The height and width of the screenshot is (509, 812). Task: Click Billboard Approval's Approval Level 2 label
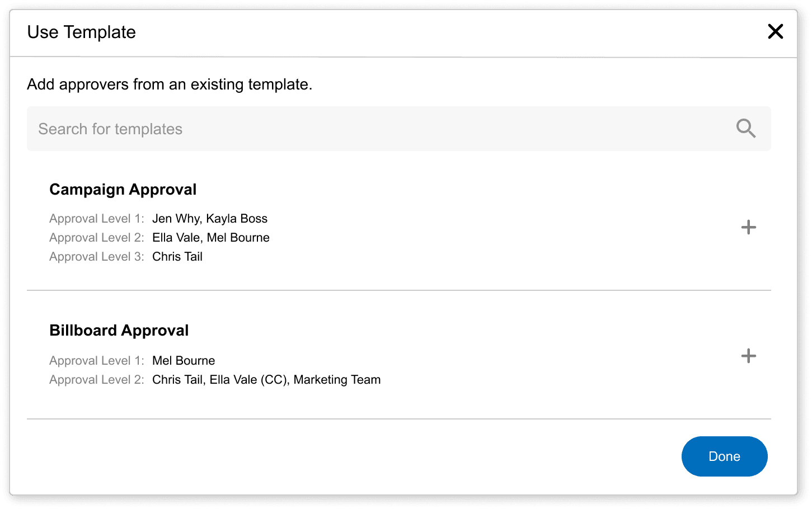coord(96,380)
